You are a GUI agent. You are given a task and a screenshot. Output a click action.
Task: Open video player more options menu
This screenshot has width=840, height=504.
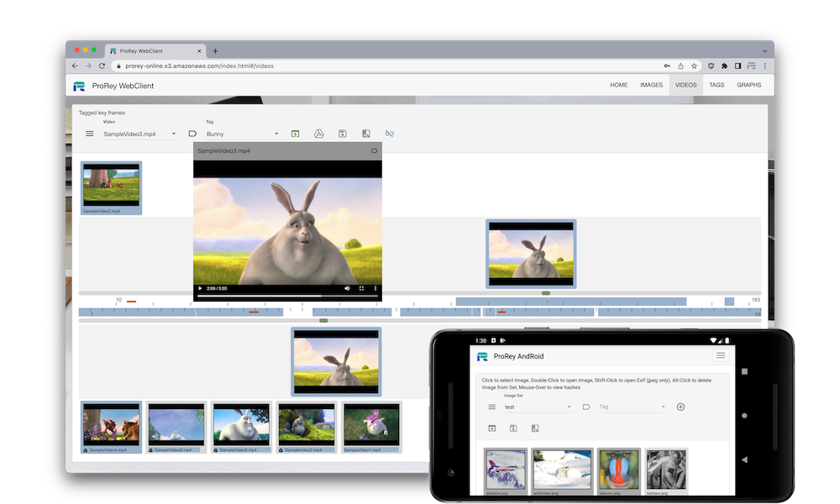click(375, 288)
